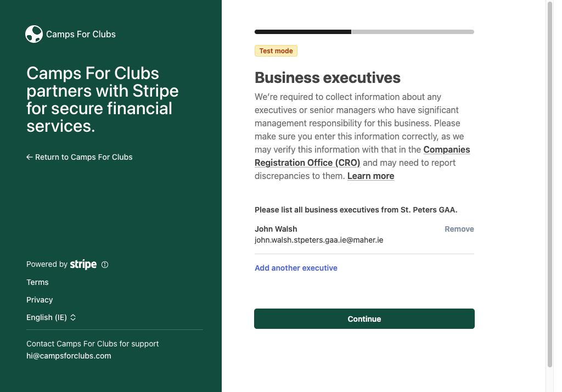Click the page vertical scrollbar
Screen dimensions: 562x392
(550, 184)
